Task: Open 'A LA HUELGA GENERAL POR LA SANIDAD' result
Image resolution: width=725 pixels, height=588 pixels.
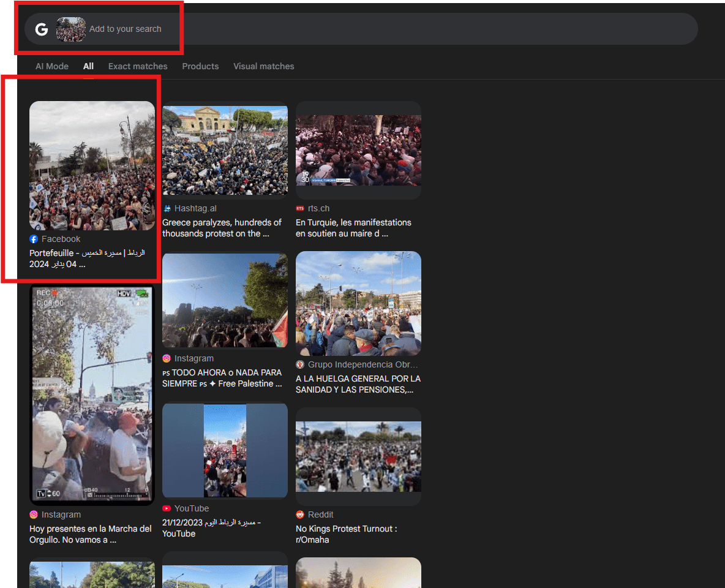Action: (358, 384)
